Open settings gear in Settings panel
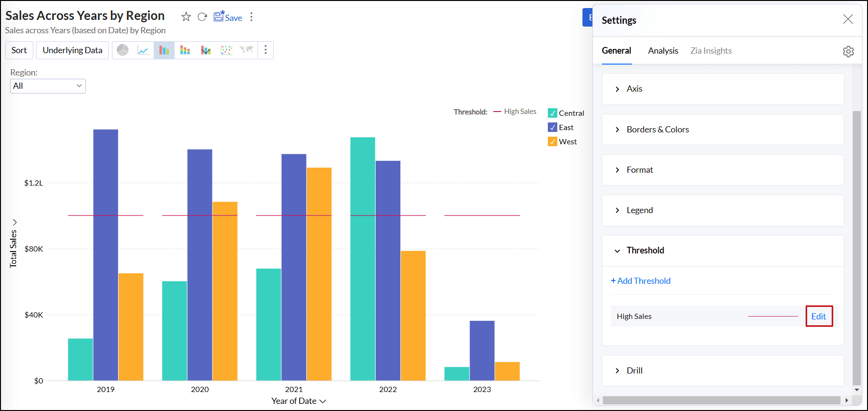Image resolution: width=868 pixels, height=411 pixels. point(848,51)
